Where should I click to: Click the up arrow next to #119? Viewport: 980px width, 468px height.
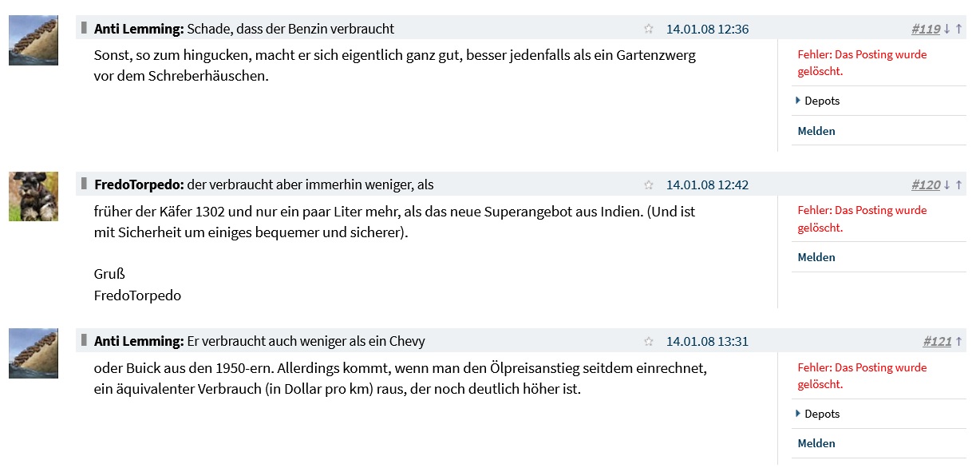pyautogui.click(x=959, y=29)
